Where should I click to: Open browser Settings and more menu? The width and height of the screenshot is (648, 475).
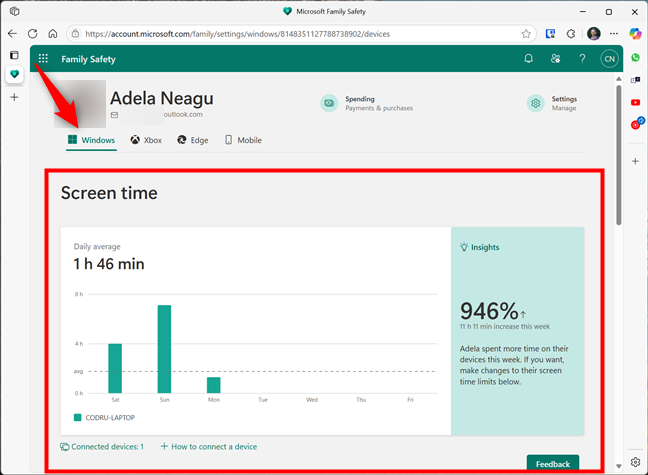point(614,34)
